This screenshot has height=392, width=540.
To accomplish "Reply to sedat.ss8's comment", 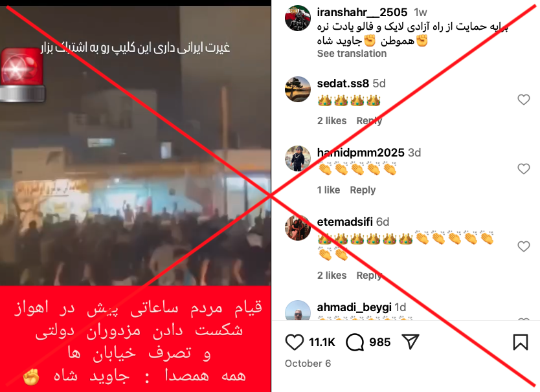I will pos(369,121).
